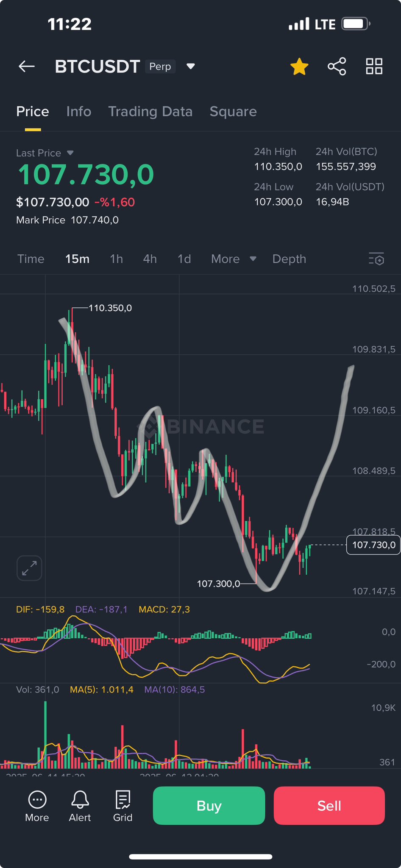Expand the BTCUSDT pair selector arrow
This screenshot has width=401, height=868.
coord(191,67)
